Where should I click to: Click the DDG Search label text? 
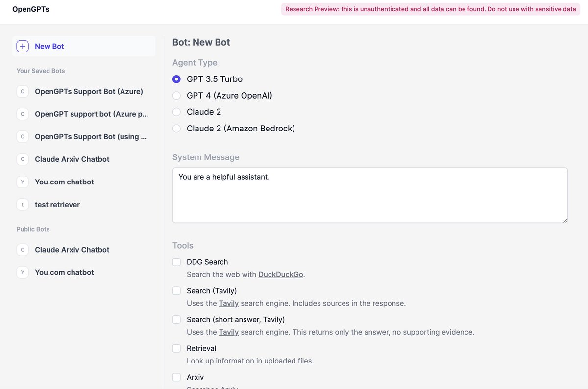[207, 262]
